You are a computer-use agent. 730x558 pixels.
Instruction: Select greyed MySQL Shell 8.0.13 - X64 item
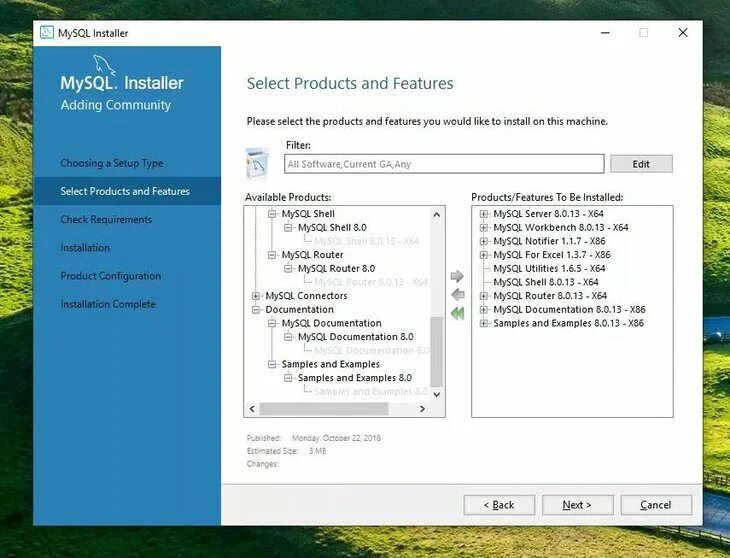click(367, 241)
